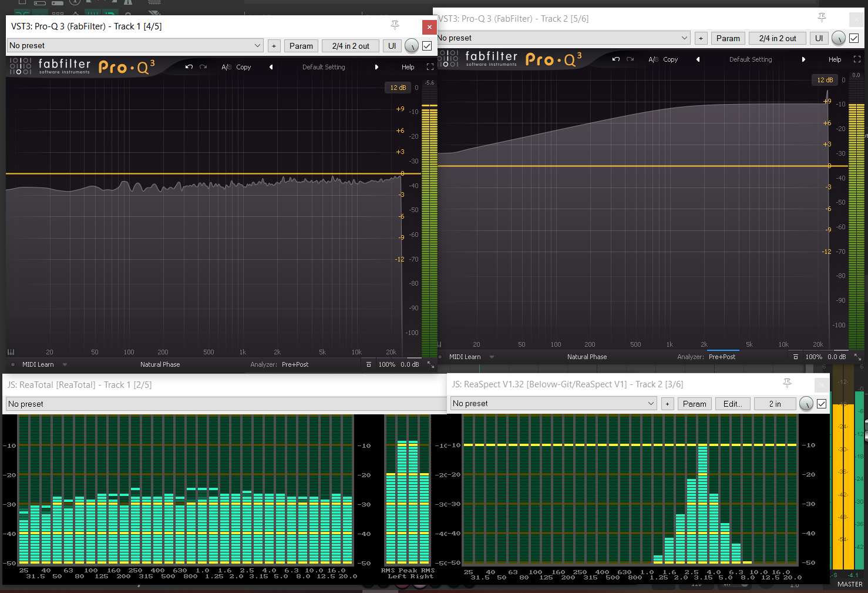This screenshot has width=868, height=593.
Task: Open Default Setting preset menu, Track 1 Pro-Q
Action: point(324,67)
